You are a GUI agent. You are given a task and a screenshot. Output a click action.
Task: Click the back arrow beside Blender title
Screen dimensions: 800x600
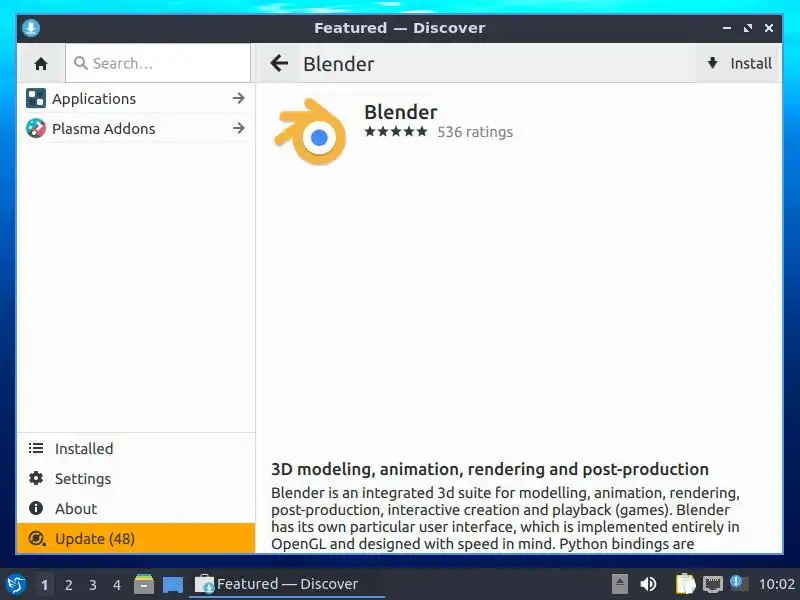tap(279, 63)
